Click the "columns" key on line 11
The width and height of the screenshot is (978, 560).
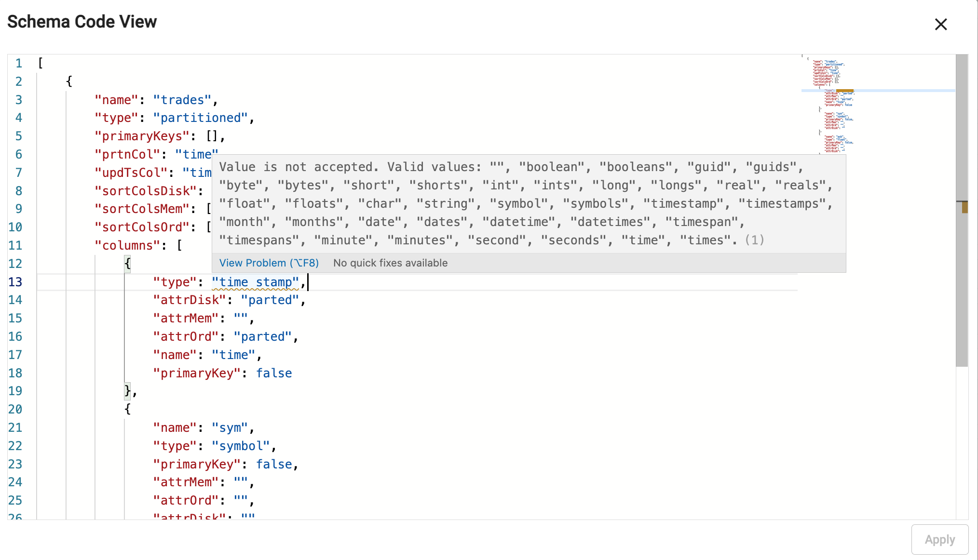tap(126, 245)
